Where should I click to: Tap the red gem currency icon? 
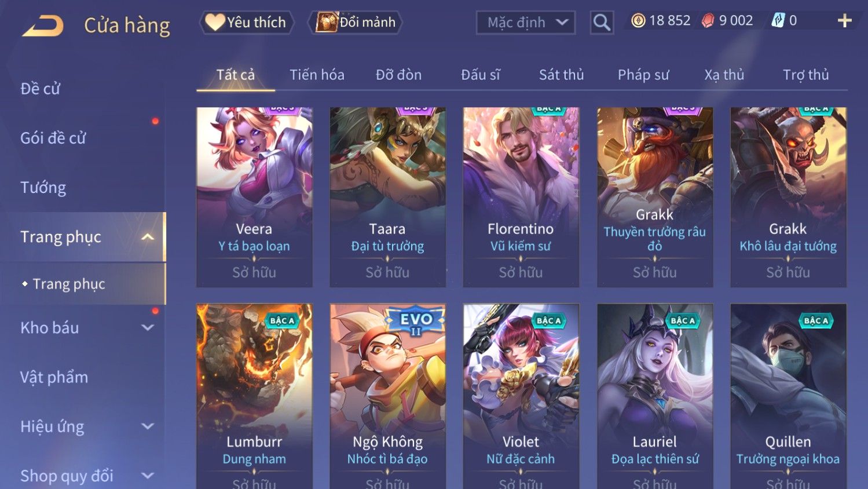point(708,21)
